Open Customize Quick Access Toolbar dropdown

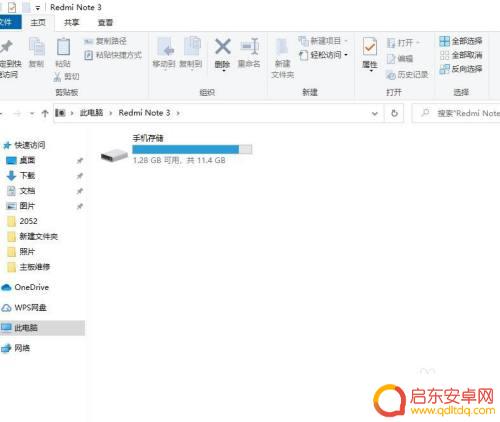38,8
